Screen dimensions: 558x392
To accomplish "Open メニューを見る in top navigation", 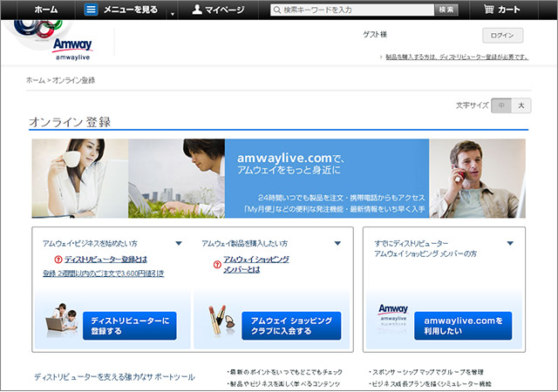I will [x=131, y=10].
